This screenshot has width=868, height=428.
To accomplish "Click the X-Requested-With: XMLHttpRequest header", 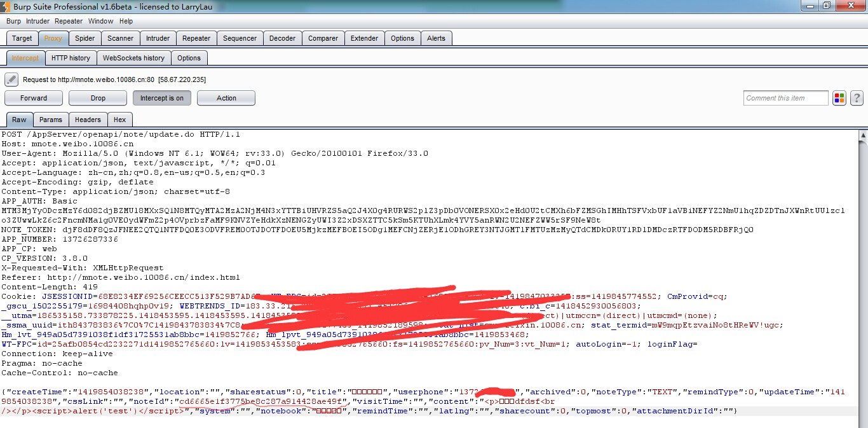I will [x=83, y=268].
